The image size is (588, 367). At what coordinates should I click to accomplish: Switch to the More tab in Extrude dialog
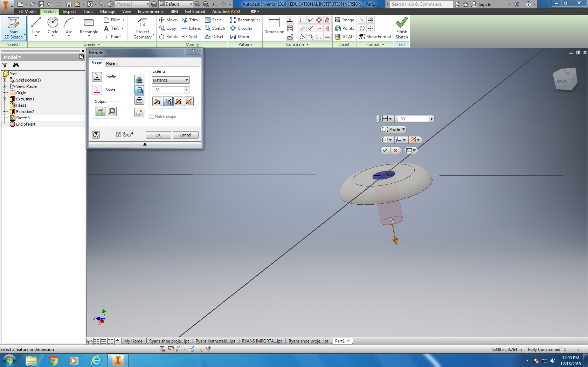pos(111,63)
